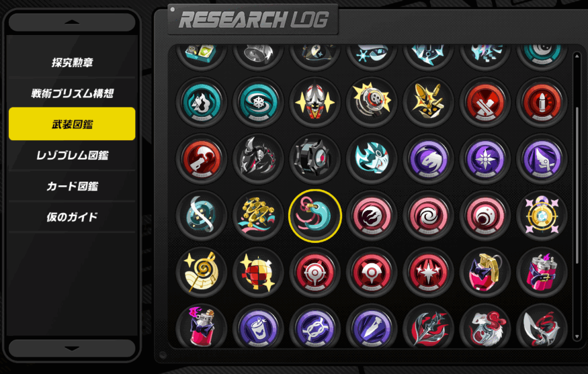The height and width of the screenshot is (374, 588).
Task: Select the teal comma-shaped bead weapon icon
Action: click(315, 215)
